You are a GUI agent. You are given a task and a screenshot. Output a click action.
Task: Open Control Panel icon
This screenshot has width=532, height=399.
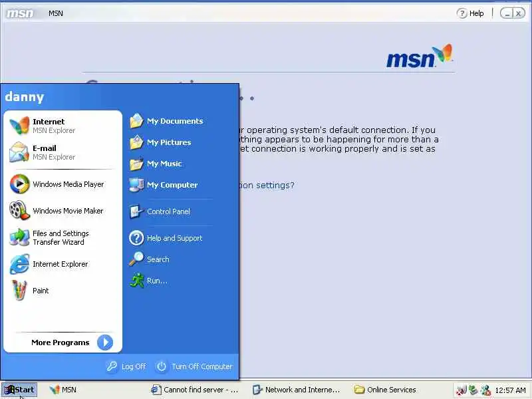click(x=136, y=211)
